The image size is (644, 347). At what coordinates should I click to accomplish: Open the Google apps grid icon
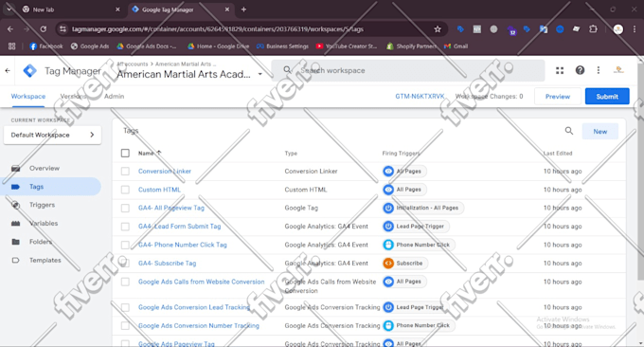coord(560,70)
